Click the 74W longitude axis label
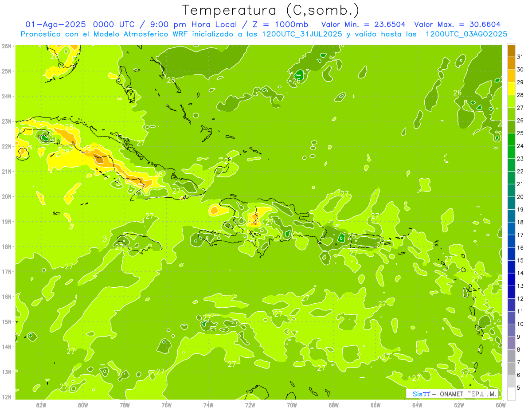The width and height of the screenshot is (532, 411). click(208, 405)
